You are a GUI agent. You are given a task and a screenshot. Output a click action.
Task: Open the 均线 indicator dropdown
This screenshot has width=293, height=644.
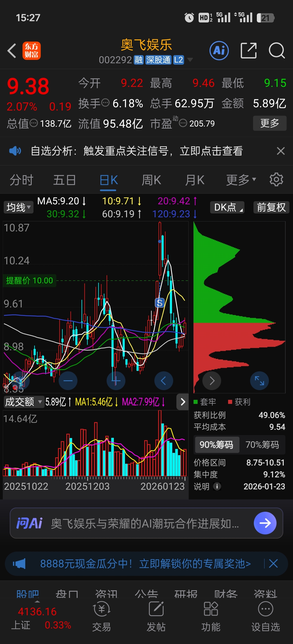(19, 208)
